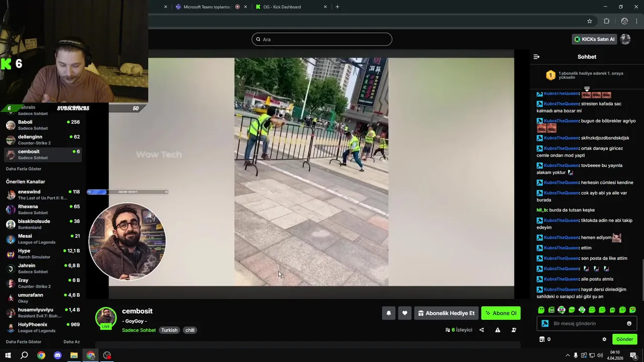Screen dimensions: 644x362
Task: Open the Sadece Sohbet category link
Action: click(x=139, y=330)
